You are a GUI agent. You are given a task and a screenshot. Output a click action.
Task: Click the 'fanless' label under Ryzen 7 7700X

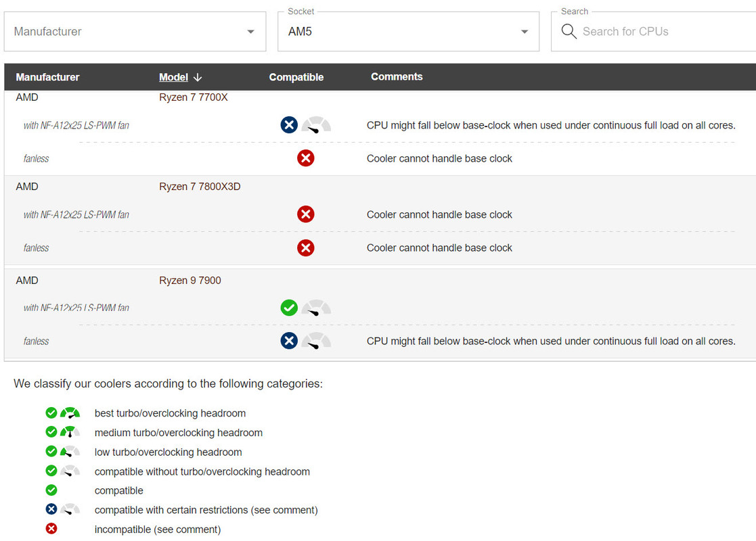tap(36, 158)
